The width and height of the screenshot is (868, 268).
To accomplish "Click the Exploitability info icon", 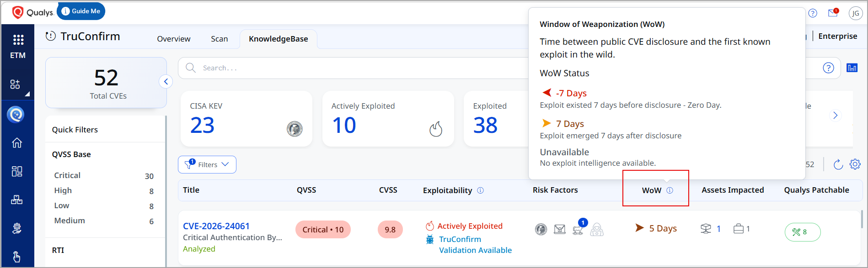I will (480, 190).
